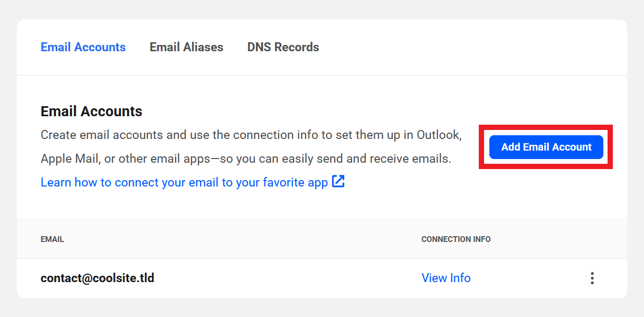This screenshot has width=644, height=317.
Task: Click the words 'connection info' in the description
Action: click(x=275, y=135)
